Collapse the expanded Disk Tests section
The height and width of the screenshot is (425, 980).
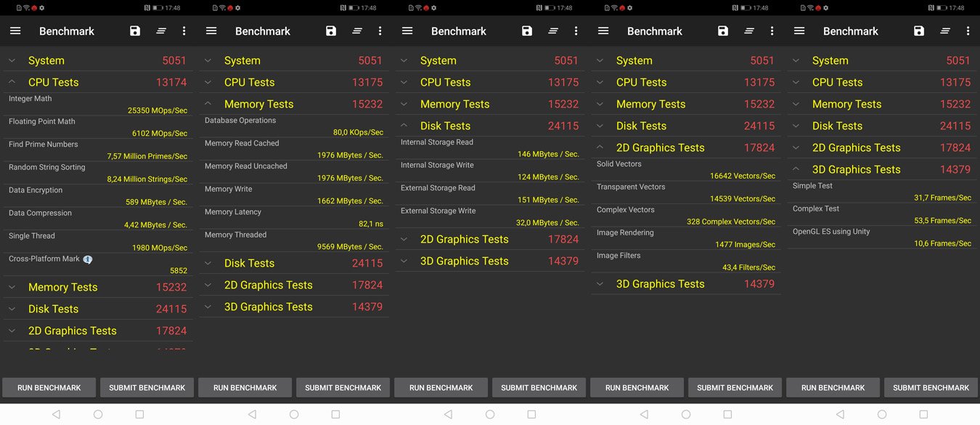point(490,126)
